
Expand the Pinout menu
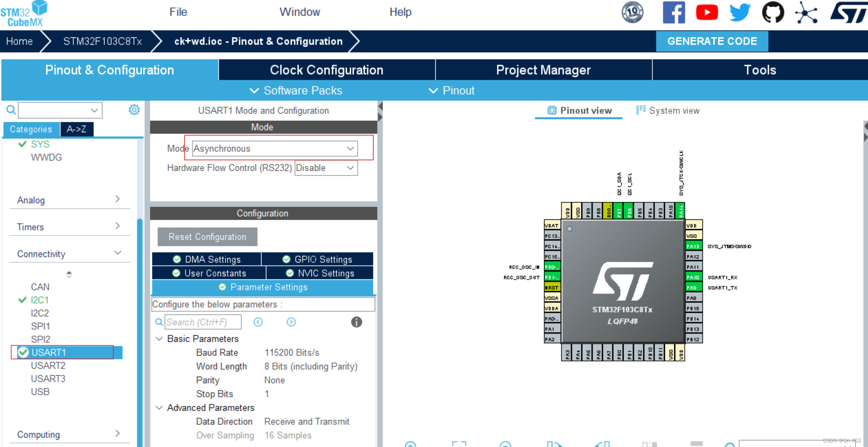tap(452, 91)
